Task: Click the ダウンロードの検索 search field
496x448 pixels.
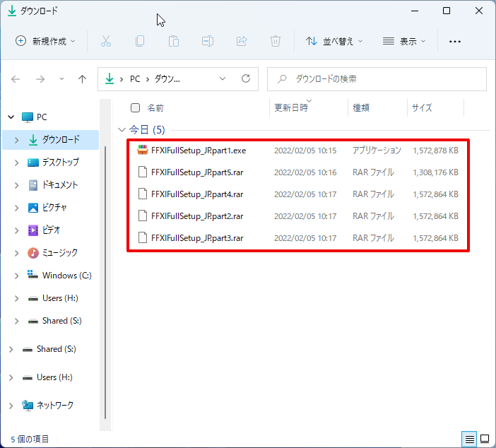Action: [x=377, y=79]
